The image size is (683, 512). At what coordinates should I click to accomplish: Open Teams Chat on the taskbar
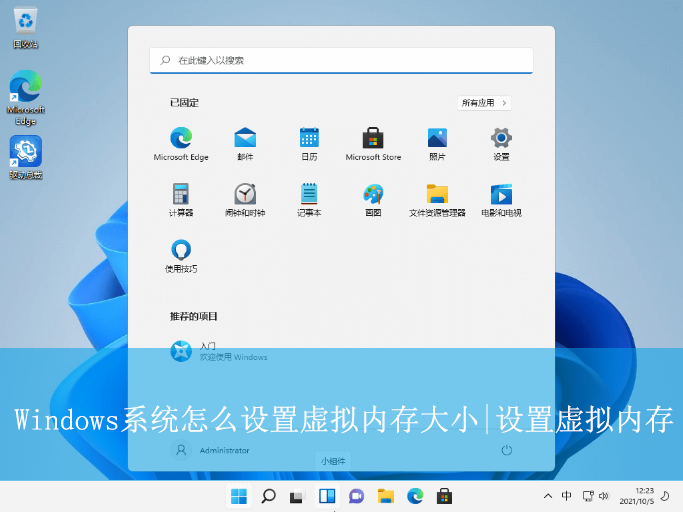click(356, 496)
